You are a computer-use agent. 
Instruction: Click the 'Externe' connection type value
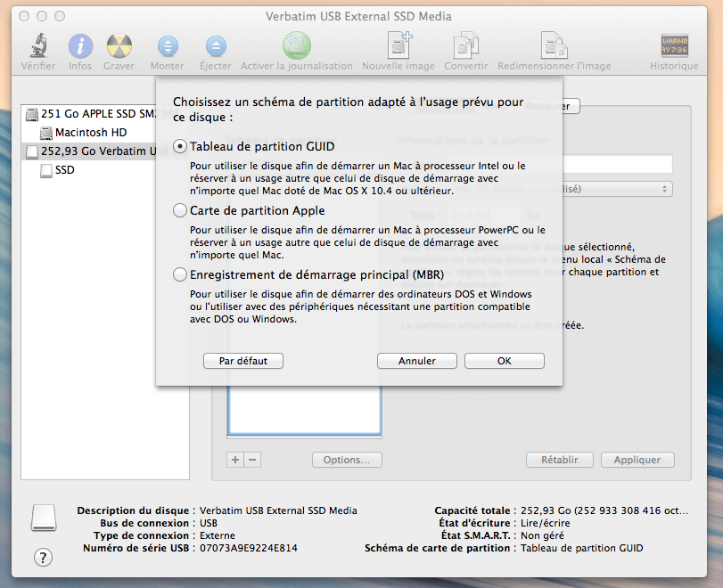218,535
